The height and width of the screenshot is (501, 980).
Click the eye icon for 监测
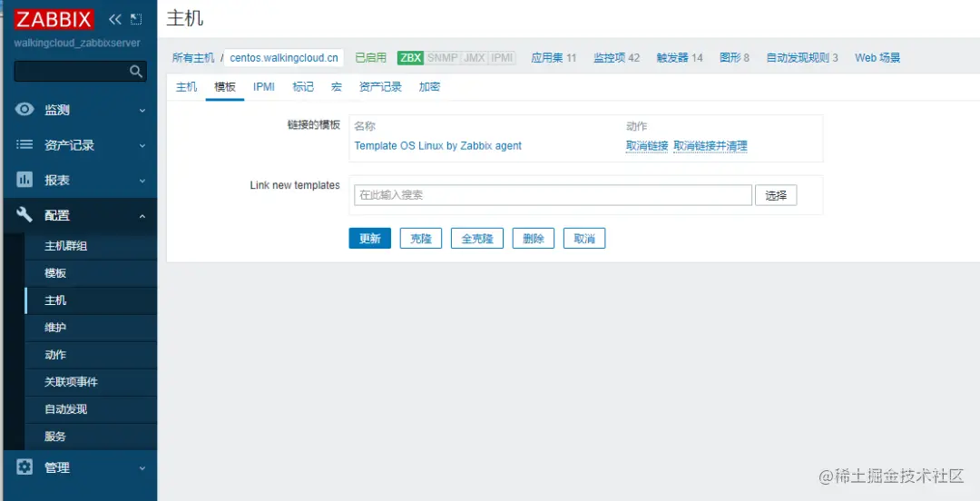click(24, 110)
